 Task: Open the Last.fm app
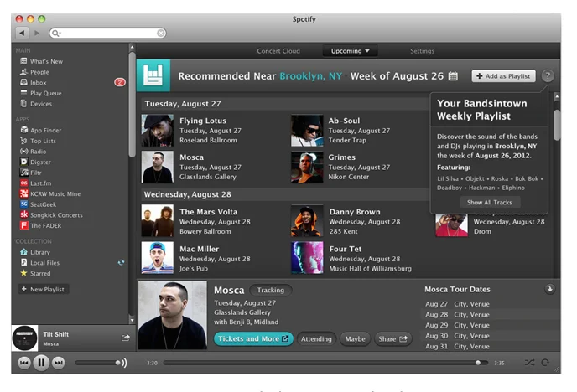click(40, 183)
